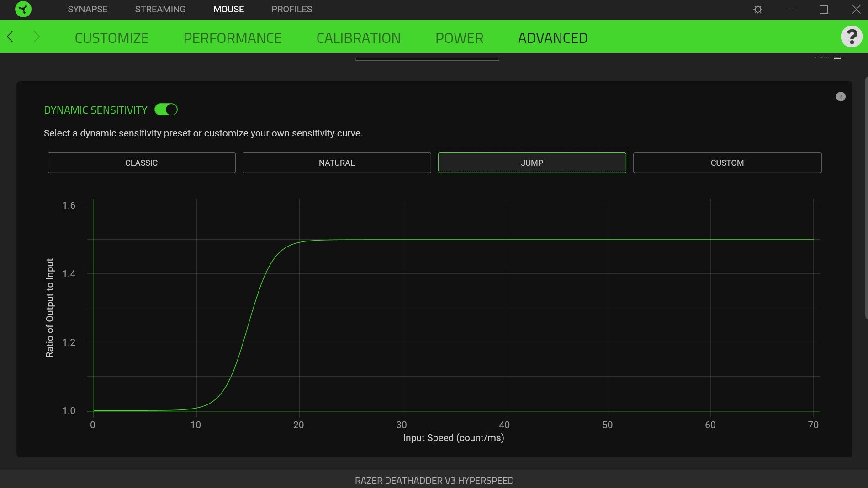
Task: Open the Profiles menu
Action: (291, 9)
